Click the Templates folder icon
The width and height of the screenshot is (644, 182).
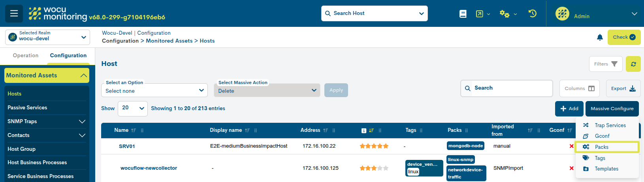pyautogui.click(x=586, y=169)
